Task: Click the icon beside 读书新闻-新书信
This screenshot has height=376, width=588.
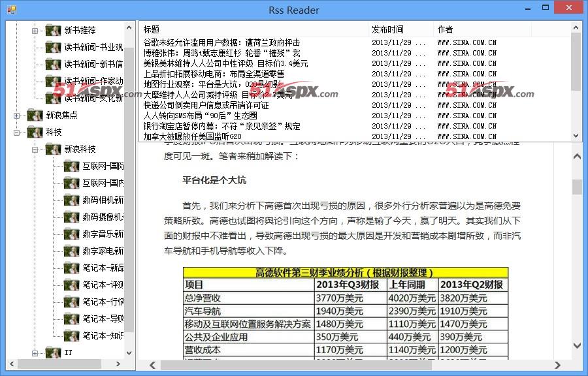Action: (x=54, y=64)
